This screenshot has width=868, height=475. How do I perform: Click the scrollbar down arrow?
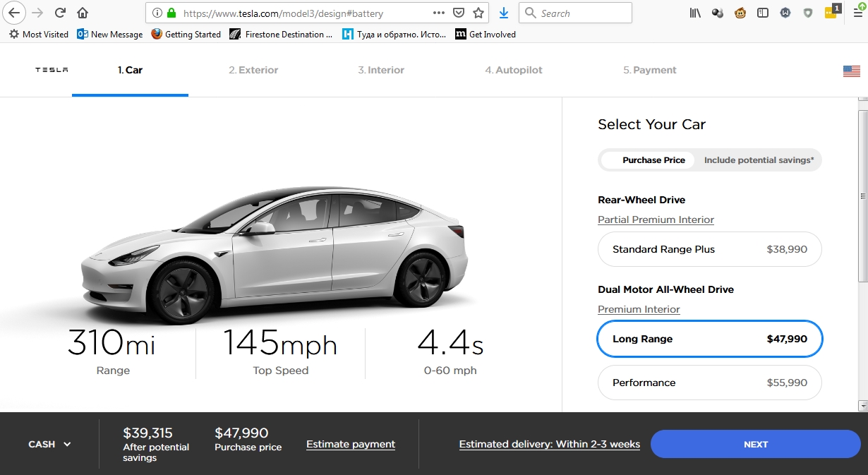(862, 406)
